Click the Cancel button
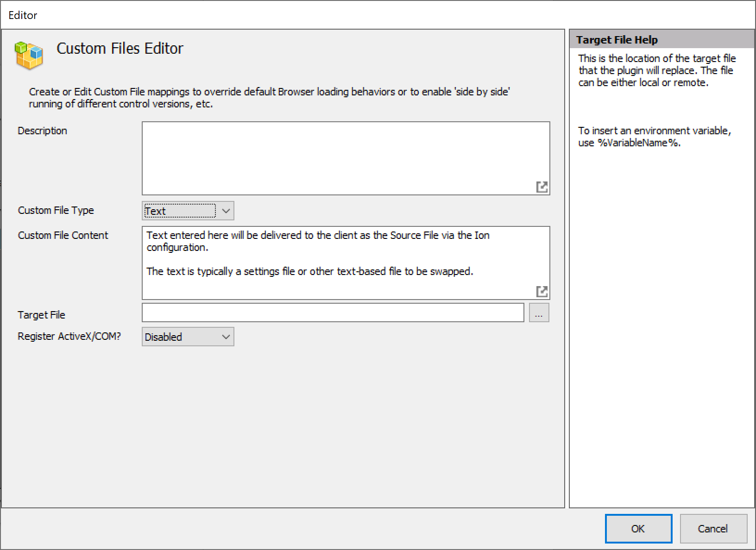This screenshot has height=550, width=756. point(713,528)
